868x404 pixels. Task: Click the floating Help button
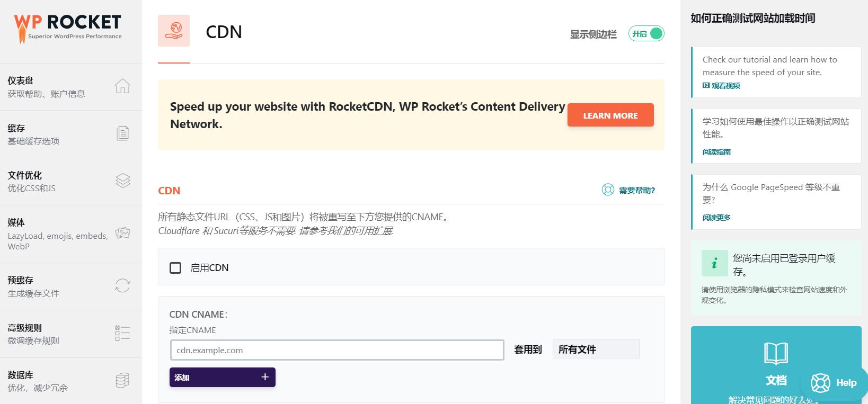834,382
